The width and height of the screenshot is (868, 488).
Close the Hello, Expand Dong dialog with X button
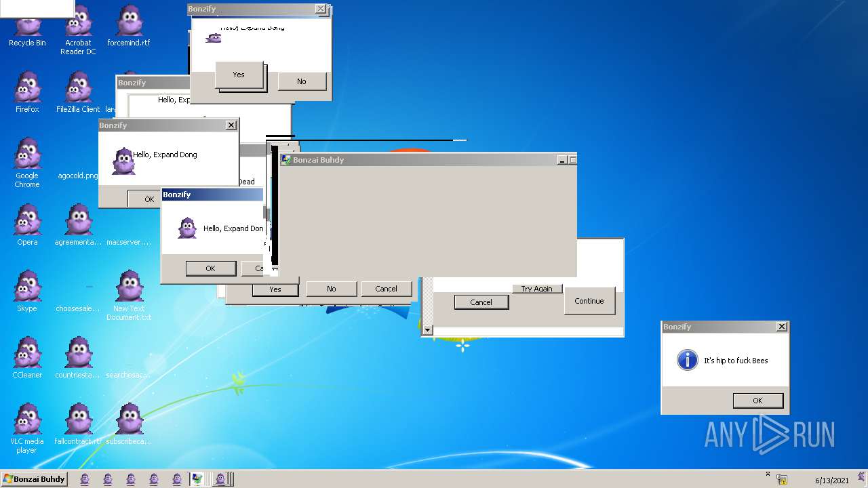click(231, 125)
